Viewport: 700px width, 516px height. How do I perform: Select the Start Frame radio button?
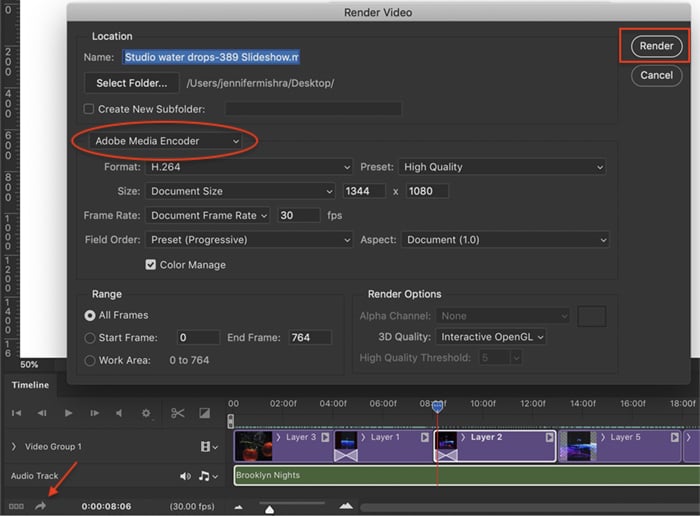tap(90, 338)
